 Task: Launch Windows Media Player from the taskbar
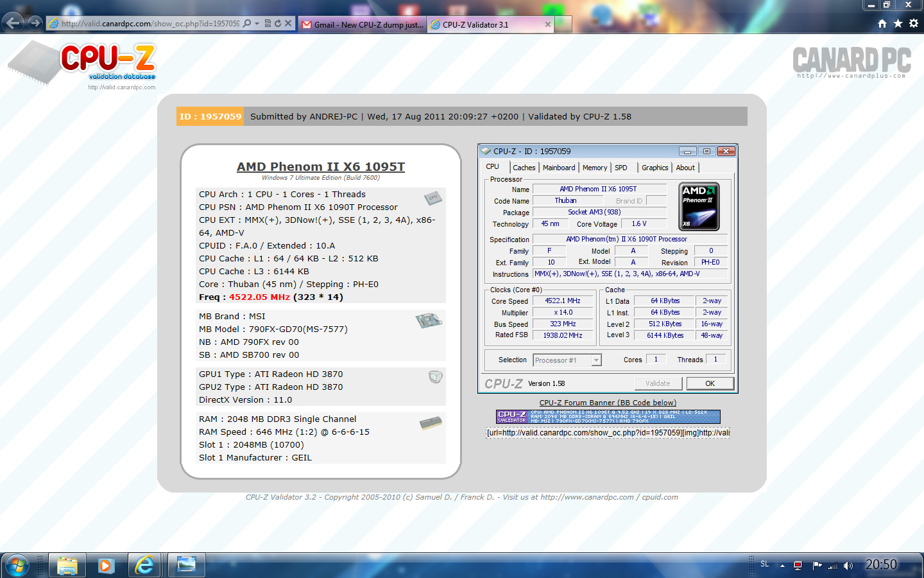[x=106, y=565]
